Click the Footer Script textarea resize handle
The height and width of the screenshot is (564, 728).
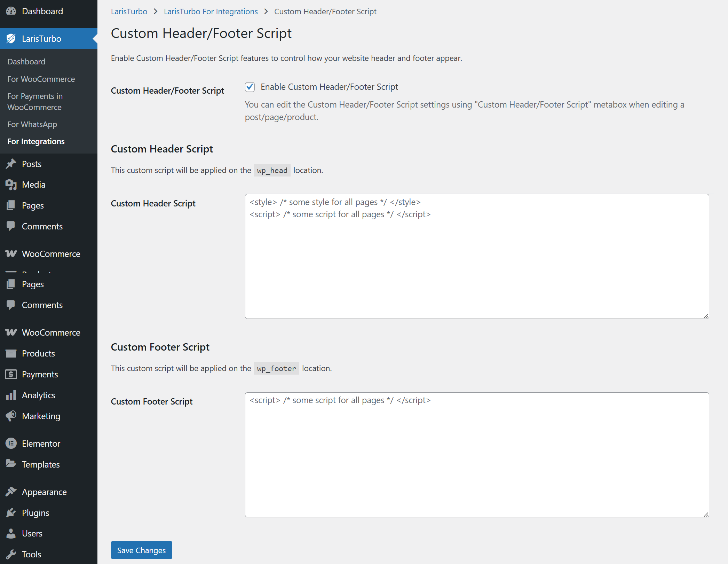coord(706,514)
